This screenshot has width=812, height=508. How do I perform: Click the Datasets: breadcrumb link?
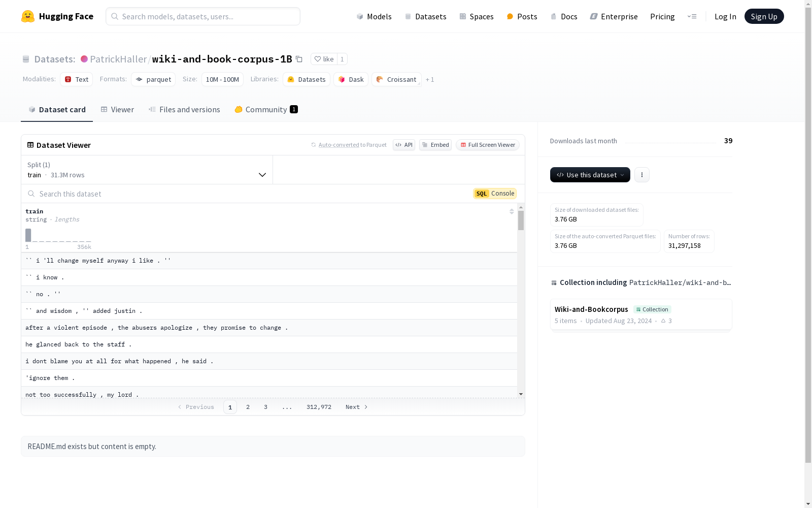(54, 59)
